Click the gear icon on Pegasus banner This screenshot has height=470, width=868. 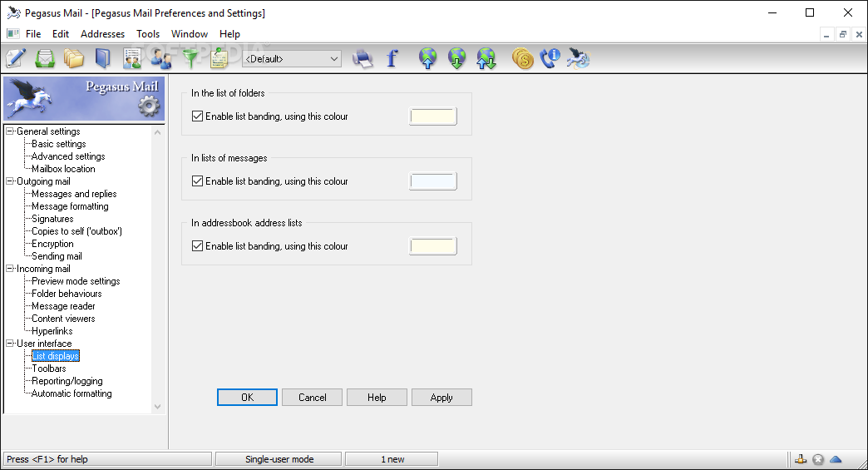point(148,106)
